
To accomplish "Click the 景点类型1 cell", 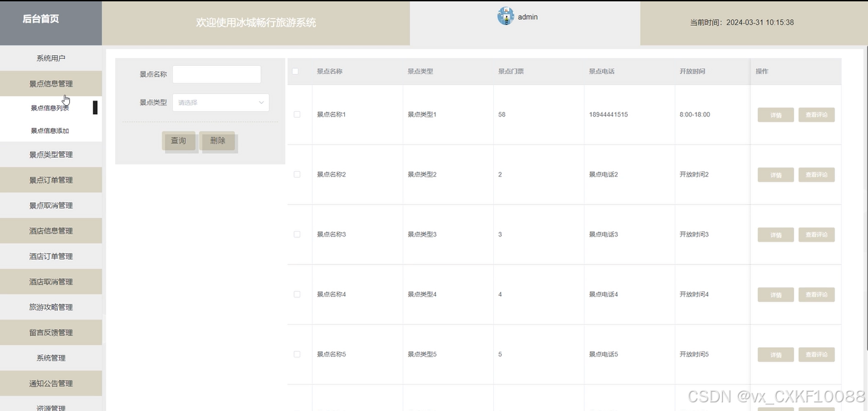I will [422, 115].
